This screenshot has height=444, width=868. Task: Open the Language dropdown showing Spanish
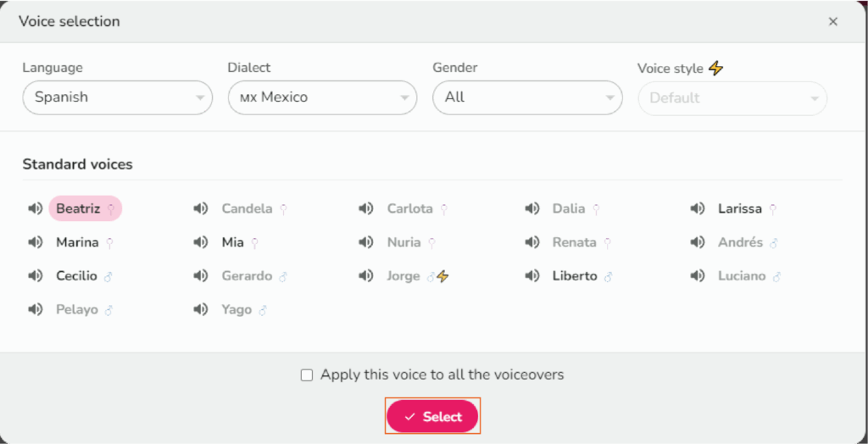[x=117, y=97]
